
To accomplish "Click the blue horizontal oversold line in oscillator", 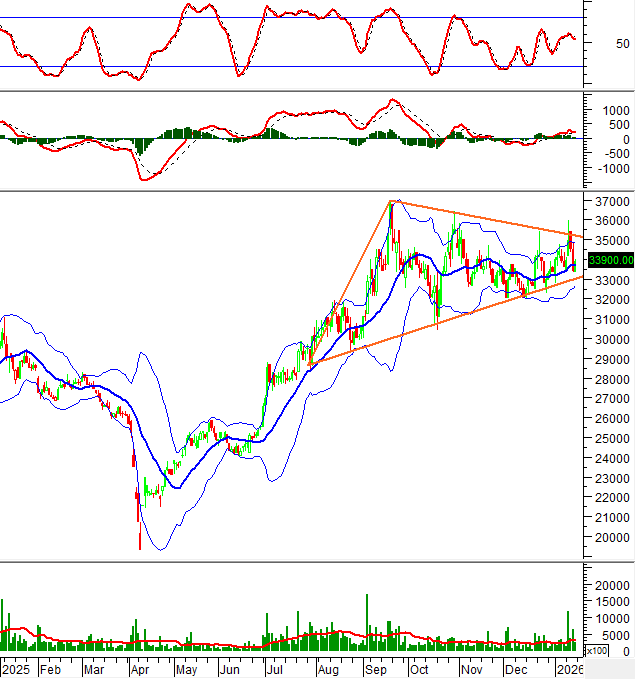I will pyautogui.click(x=300, y=67).
